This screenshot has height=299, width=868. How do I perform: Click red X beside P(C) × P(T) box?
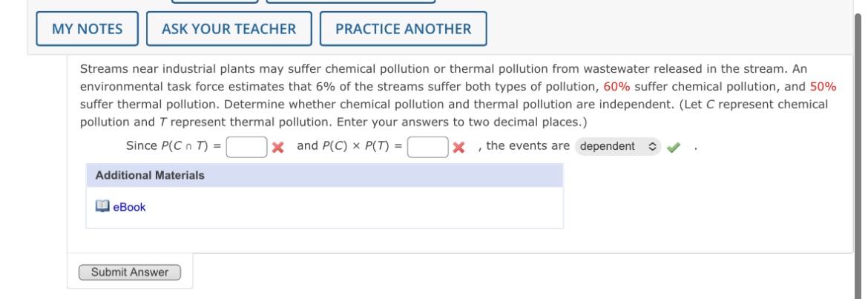458,147
